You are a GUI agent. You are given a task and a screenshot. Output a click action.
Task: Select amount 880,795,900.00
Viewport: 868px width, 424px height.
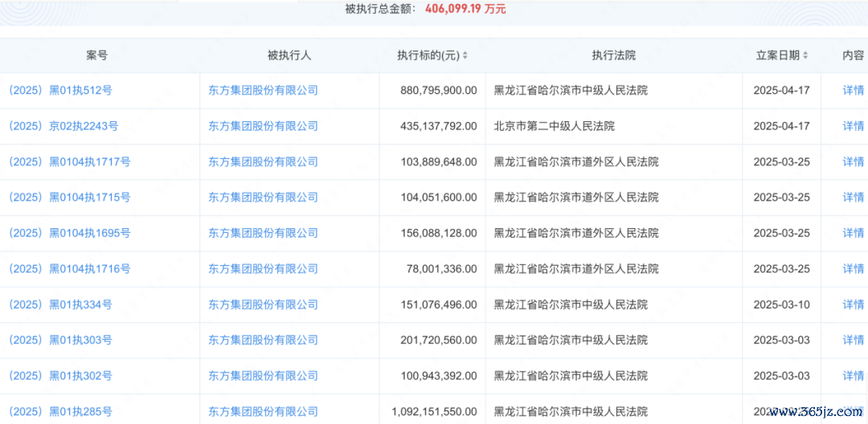click(439, 90)
